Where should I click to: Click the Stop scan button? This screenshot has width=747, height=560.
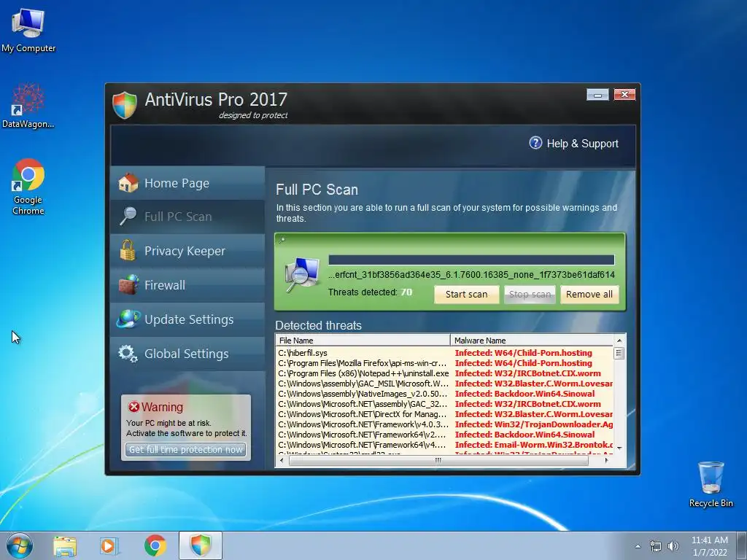(x=530, y=295)
